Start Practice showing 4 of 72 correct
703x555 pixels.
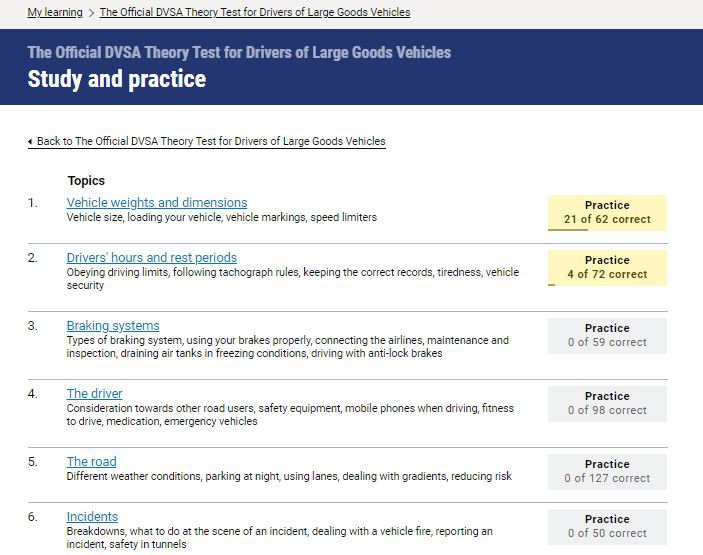[607, 267]
